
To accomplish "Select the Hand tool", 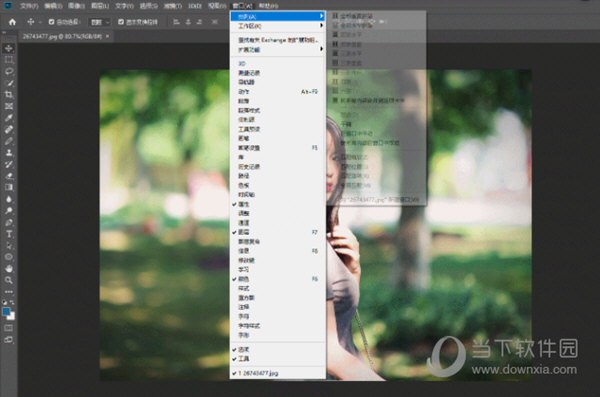I will pyautogui.click(x=9, y=269).
